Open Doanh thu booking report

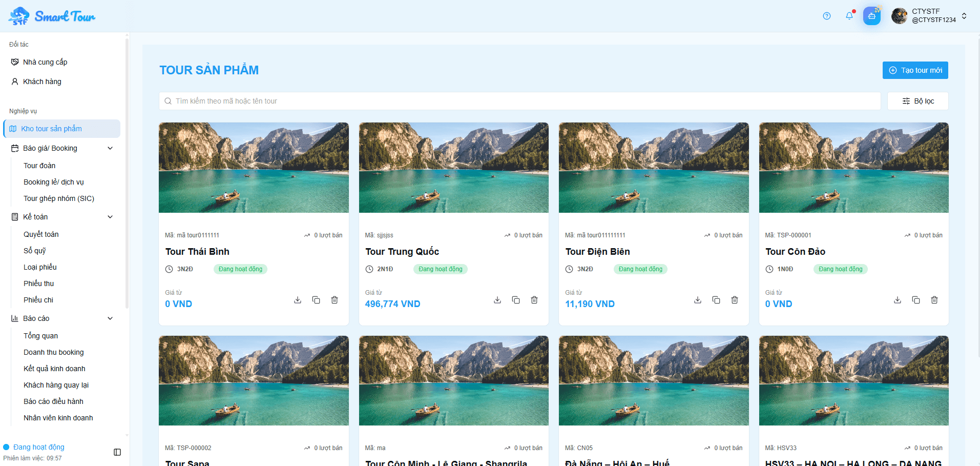54,352
